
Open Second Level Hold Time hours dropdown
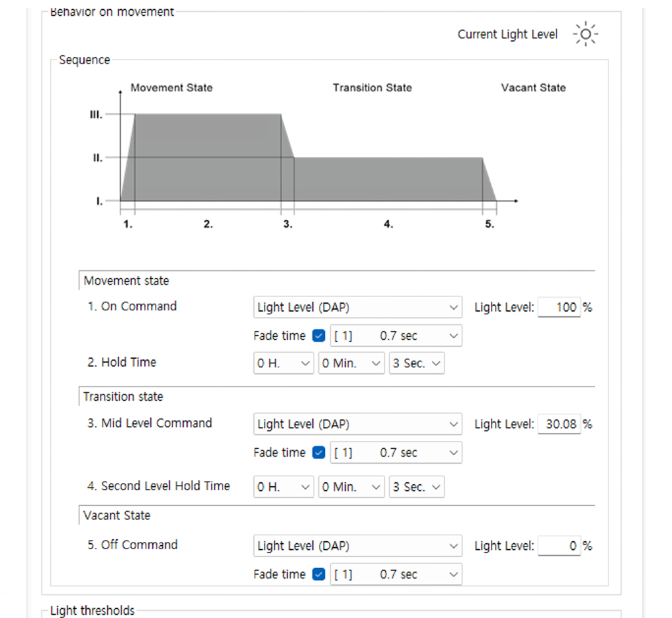[x=283, y=487]
